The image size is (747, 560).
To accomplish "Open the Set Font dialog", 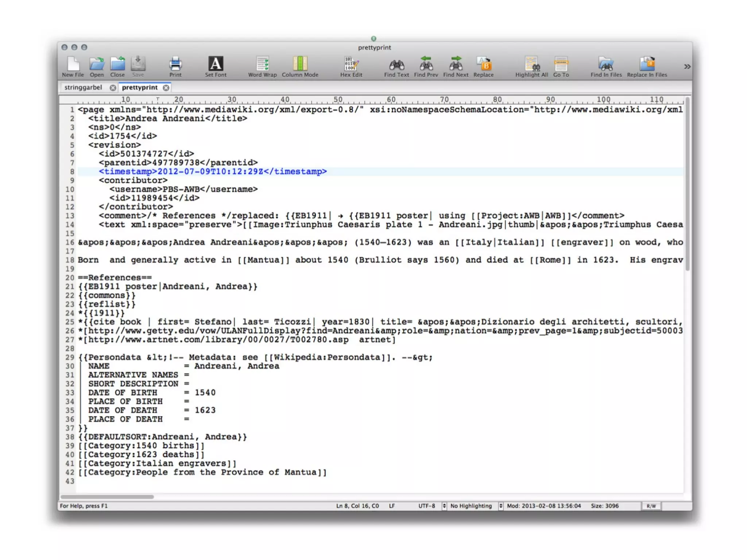I will pyautogui.click(x=216, y=65).
